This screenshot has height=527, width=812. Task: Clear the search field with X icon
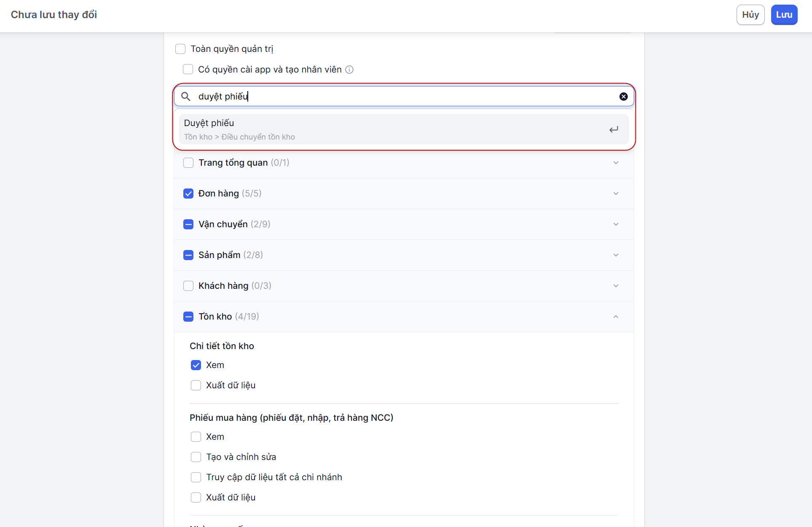click(623, 97)
